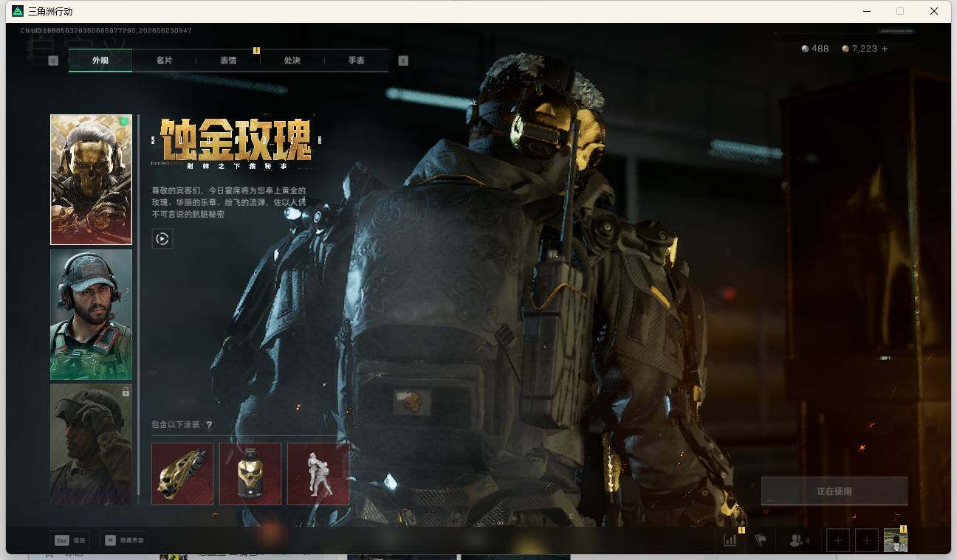This screenshot has width=957, height=560.
Task: View the execution animation figure item
Action: [x=318, y=474]
